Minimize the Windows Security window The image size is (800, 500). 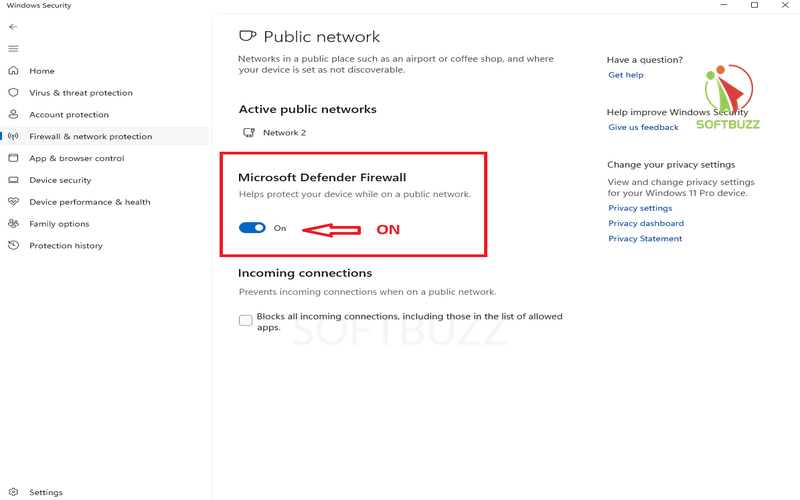tap(723, 5)
